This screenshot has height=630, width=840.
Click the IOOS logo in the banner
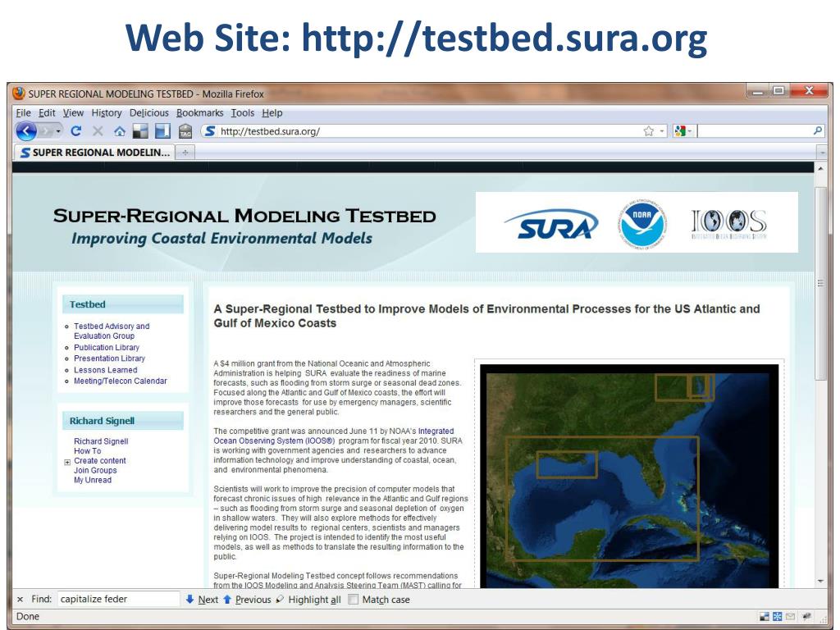729,223
